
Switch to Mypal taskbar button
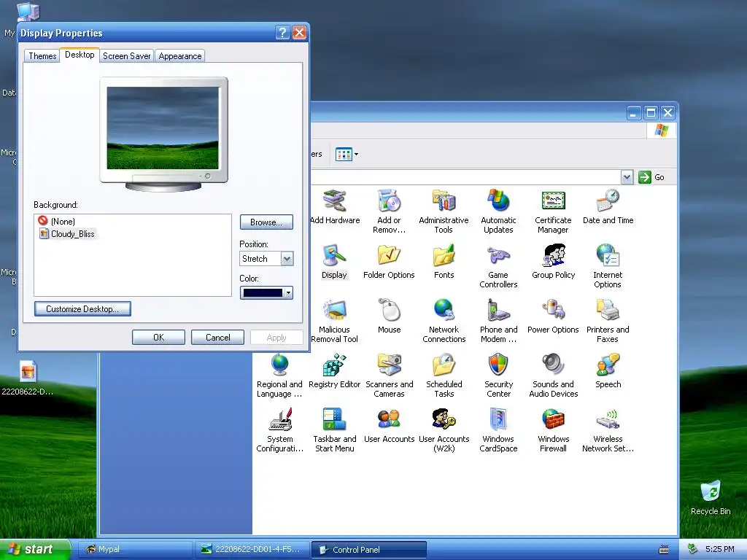(x=136, y=549)
